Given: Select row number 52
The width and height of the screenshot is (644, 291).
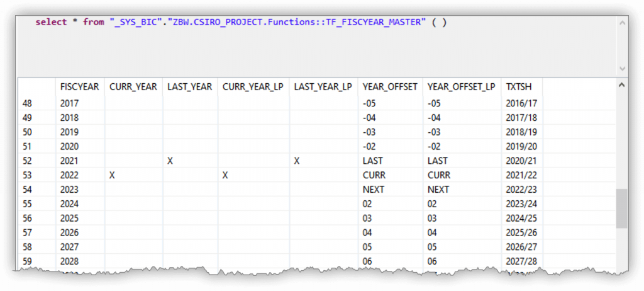Looking at the screenshot, I should [27, 161].
